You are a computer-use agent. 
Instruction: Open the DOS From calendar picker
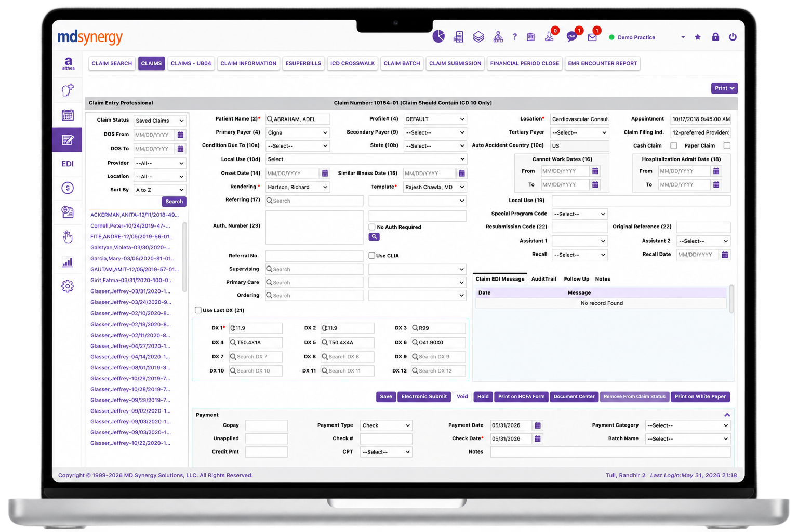coord(180,135)
